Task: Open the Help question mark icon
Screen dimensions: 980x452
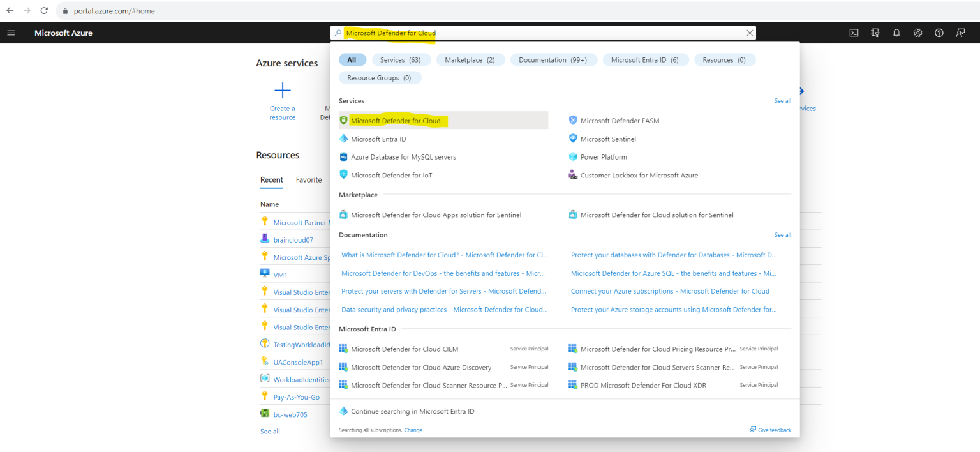Action: pyautogui.click(x=939, y=33)
